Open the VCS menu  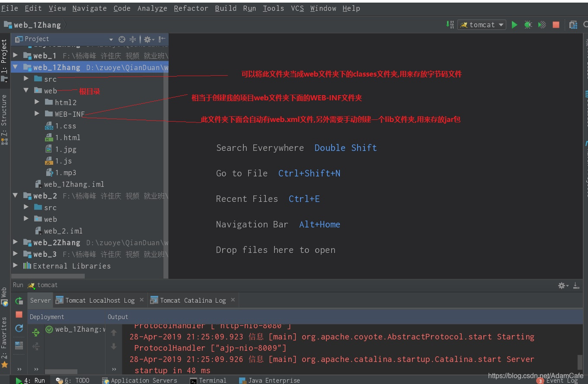tap(297, 8)
